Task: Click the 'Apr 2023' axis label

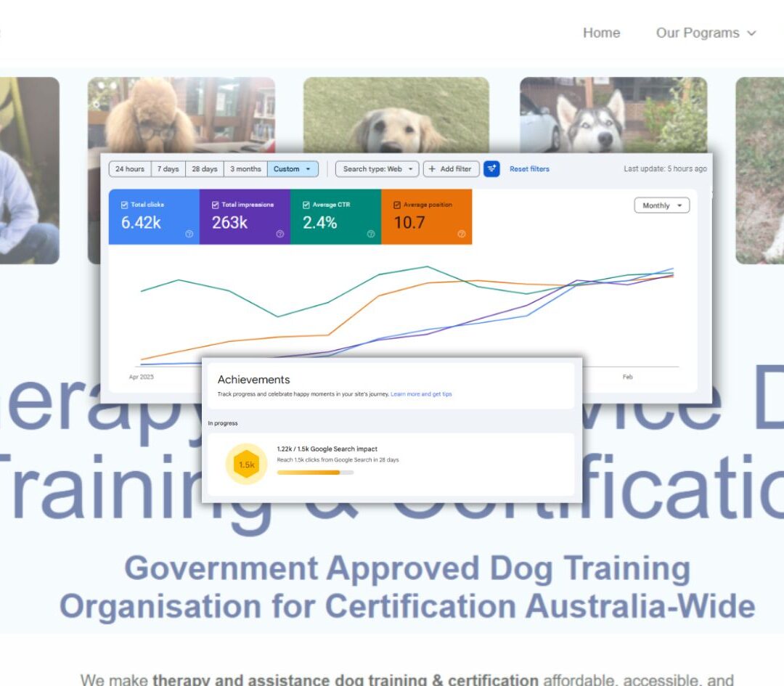Action: [x=142, y=377]
